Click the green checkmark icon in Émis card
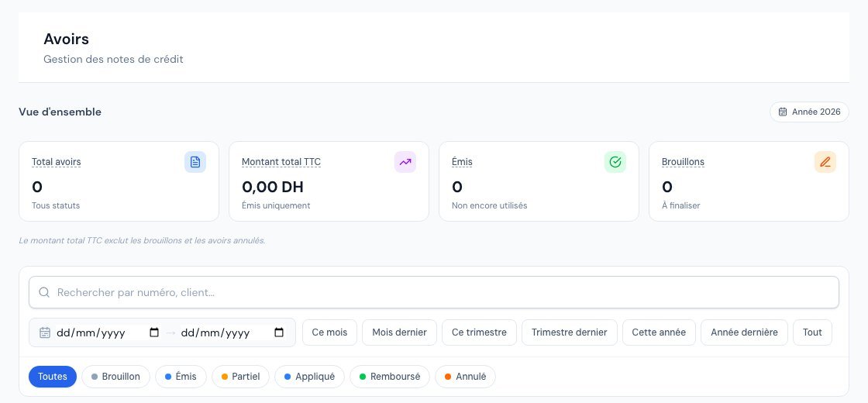The image size is (868, 403). click(x=615, y=162)
